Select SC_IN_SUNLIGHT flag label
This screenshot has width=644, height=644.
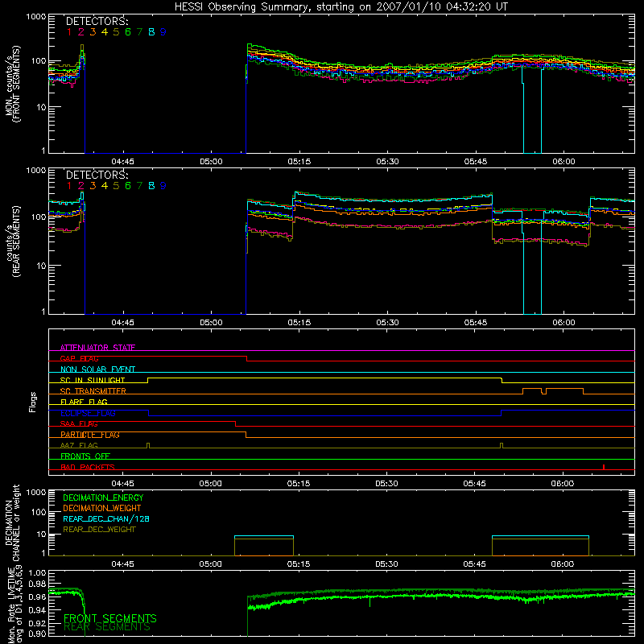[93, 380]
